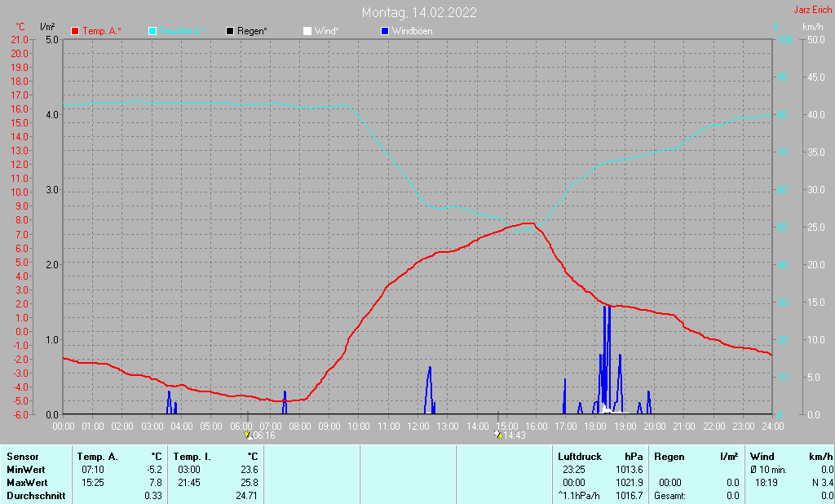
Task: Click the '14:43' time marker label
Action: pos(515,435)
